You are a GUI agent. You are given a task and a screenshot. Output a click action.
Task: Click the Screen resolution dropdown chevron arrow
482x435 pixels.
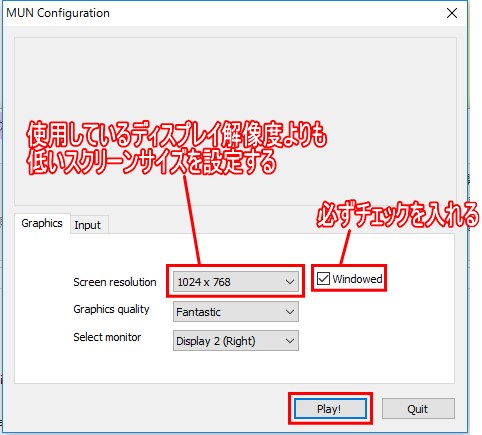click(x=290, y=282)
